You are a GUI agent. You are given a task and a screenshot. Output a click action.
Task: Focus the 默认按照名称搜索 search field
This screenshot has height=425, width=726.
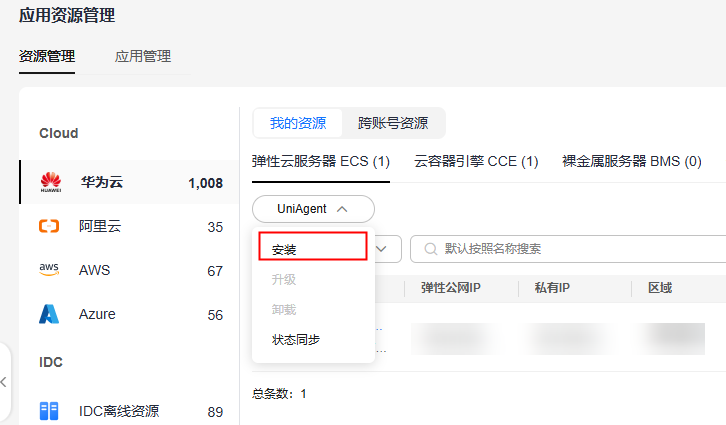click(x=568, y=249)
